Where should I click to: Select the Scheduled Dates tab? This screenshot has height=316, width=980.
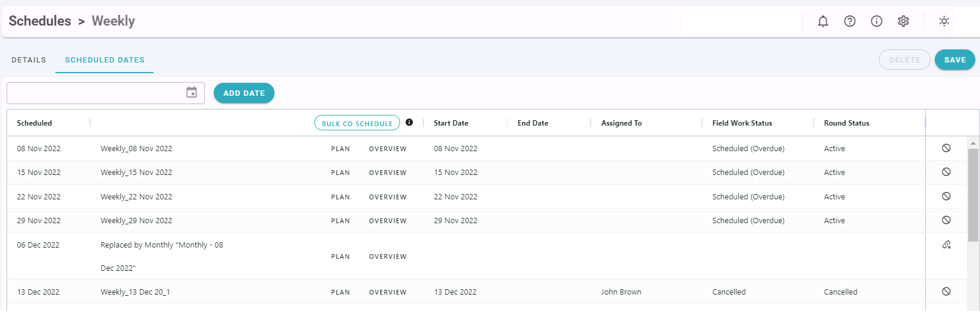coord(105,60)
